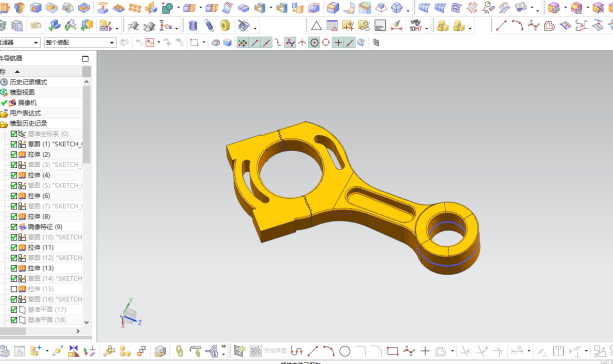
Task: Select 基准平面 (18) item in tree
Action: click(47, 320)
